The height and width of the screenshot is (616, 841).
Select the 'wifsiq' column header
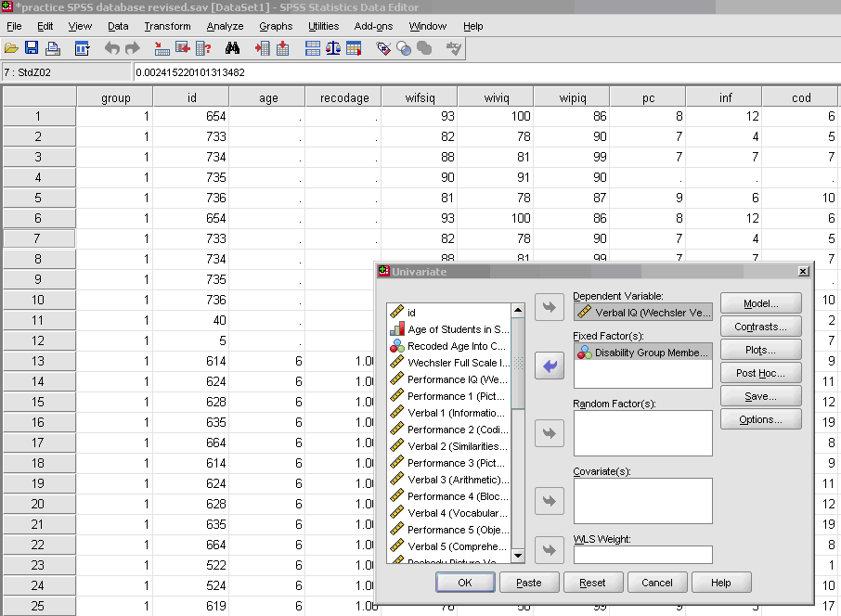pyautogui.click(x=420, y=97)
